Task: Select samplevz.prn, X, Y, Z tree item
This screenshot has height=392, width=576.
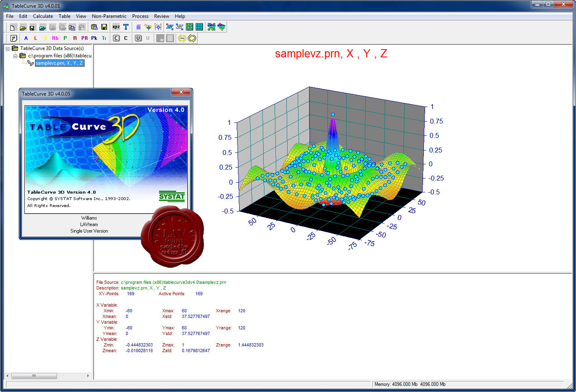Action: click(59, 63)
